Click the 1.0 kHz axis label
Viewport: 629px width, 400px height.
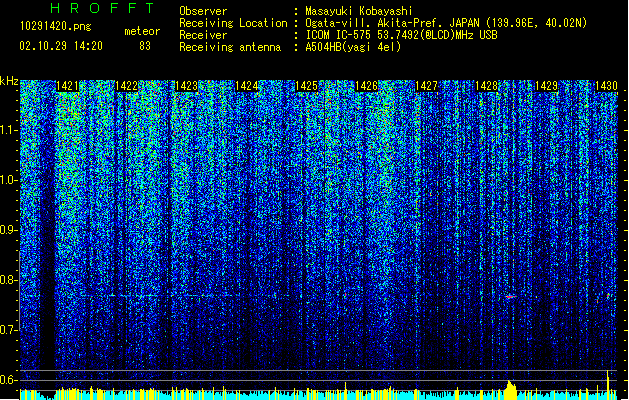[8, 180]
